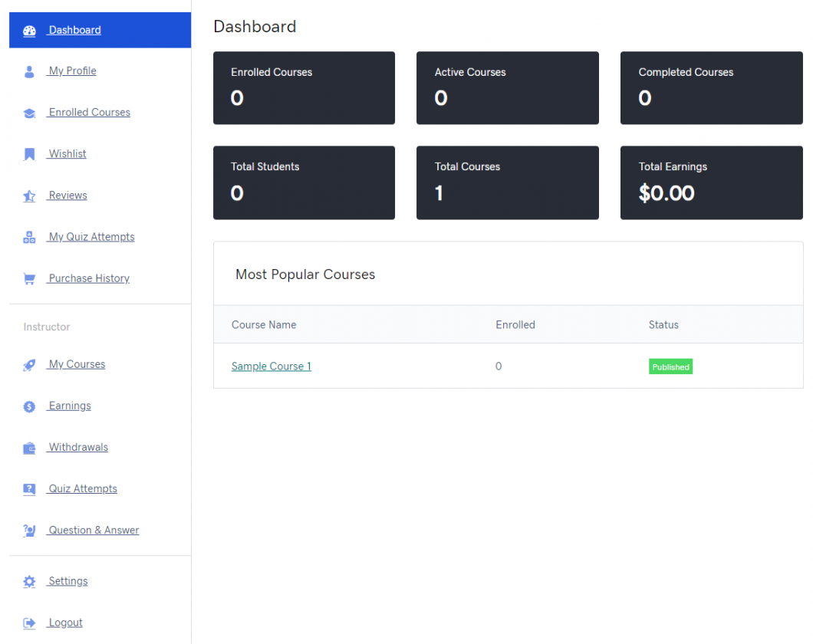Image resolution: width=813 pixels, height=644 pixels.
Task: Select the My Profile user icon
Action: pyautogui.click(x=29, y=71)
